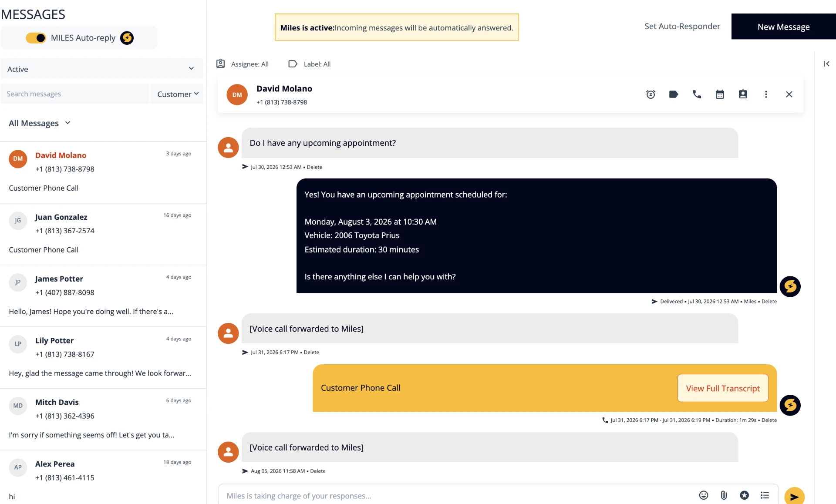Click View Full Transcript button
836x504 pixels.
(x=723, y=388)
